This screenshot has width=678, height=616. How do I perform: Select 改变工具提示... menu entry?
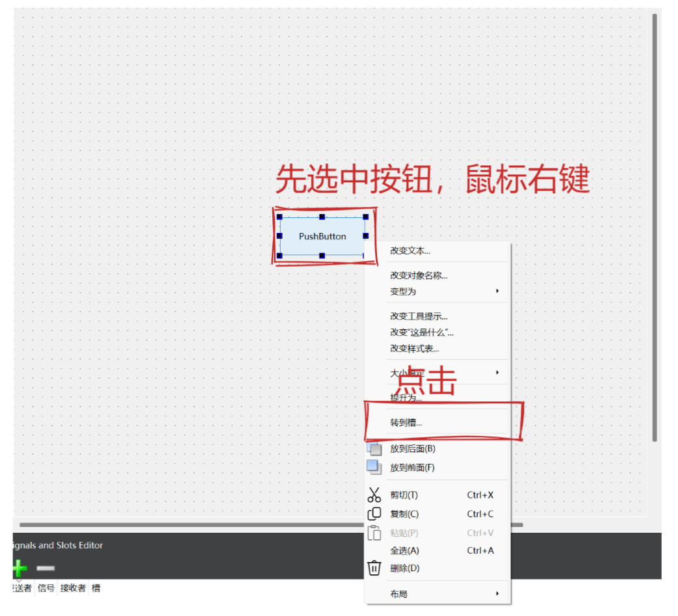click(x=437, y=316)
